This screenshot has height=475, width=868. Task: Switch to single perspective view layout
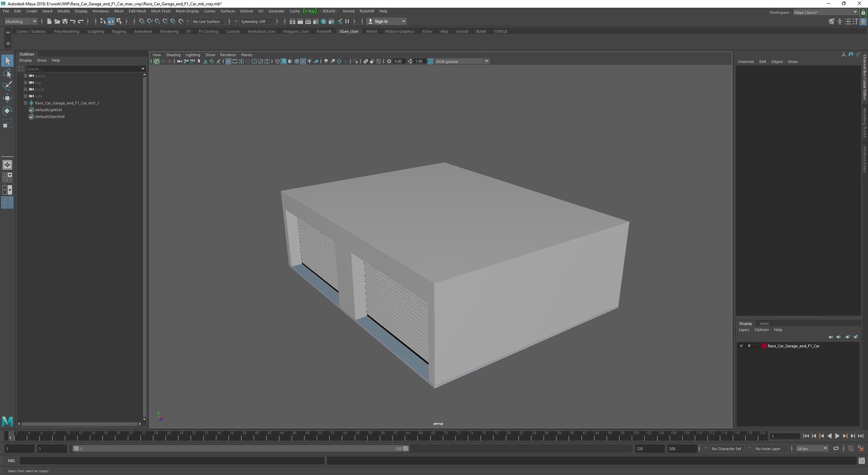click(x=7, y=165)
